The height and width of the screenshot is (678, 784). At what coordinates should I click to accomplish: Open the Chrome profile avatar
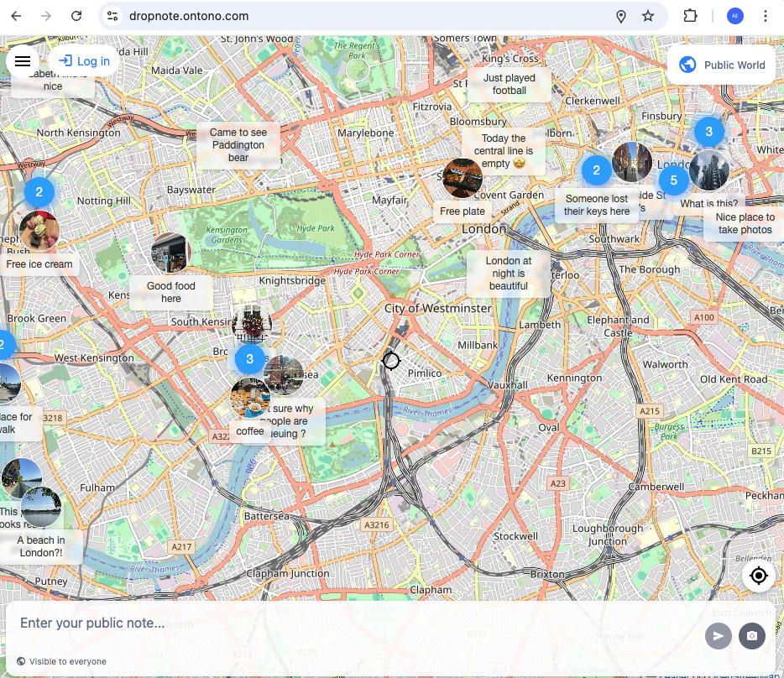734,16
